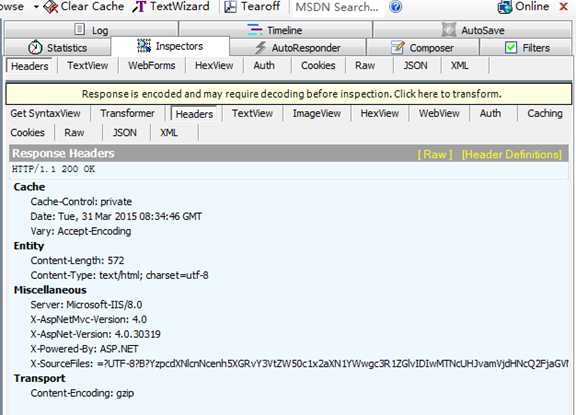Click the Tearoff toolbar icon
The width and height of the screenshot is (576, 415).
click(230, 7)
